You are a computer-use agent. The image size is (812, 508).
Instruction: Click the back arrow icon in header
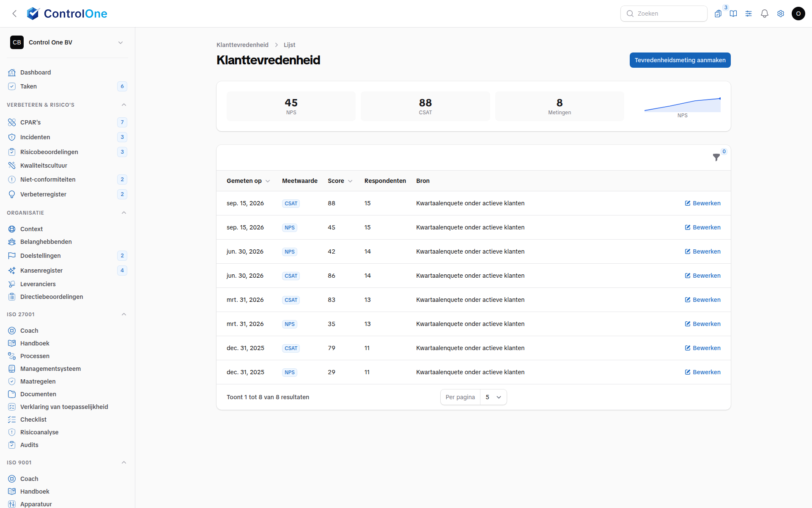pos(14,14)
